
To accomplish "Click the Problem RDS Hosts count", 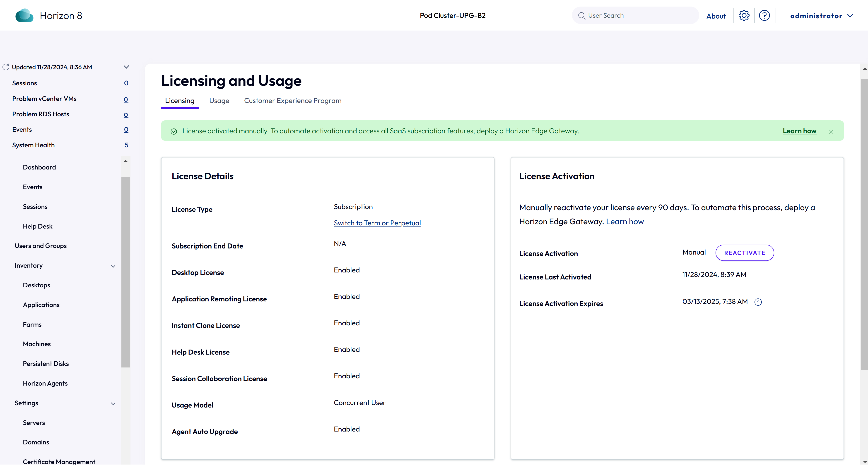I will coord(126,115).
